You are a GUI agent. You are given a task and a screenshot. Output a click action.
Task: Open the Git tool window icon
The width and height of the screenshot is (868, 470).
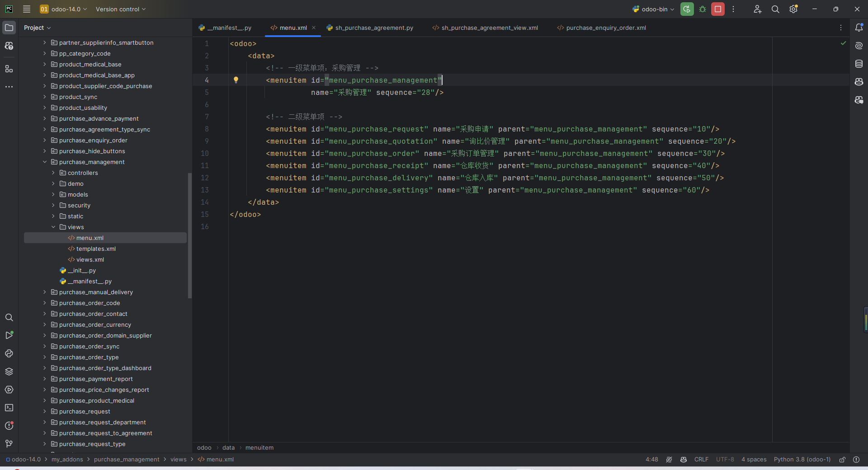click(x=9, y=444)
